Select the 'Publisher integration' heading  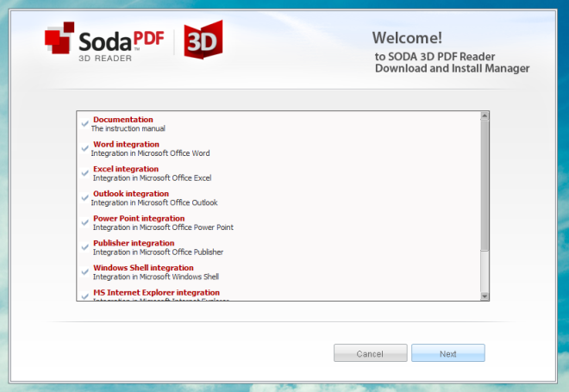(x=134, y=243)
